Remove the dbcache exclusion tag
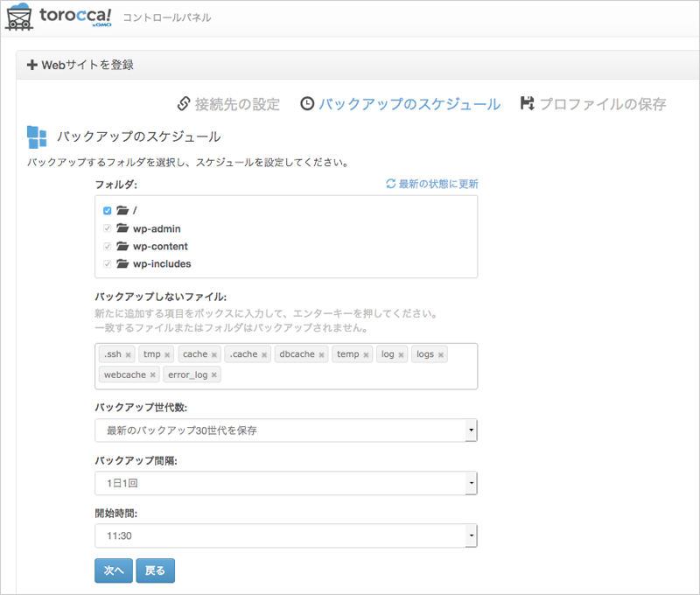Viewport: 700px width, 595px height. (321, 355)
